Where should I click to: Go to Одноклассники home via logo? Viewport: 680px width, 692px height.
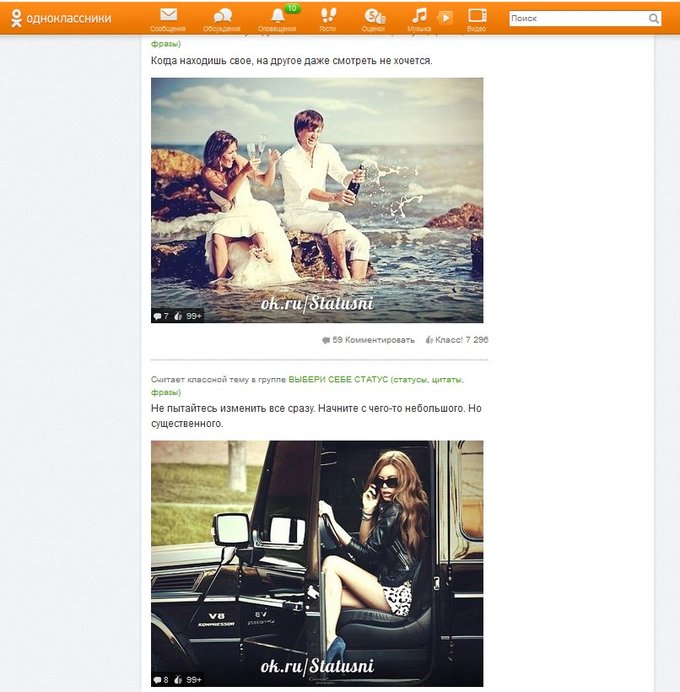point(60,18)
